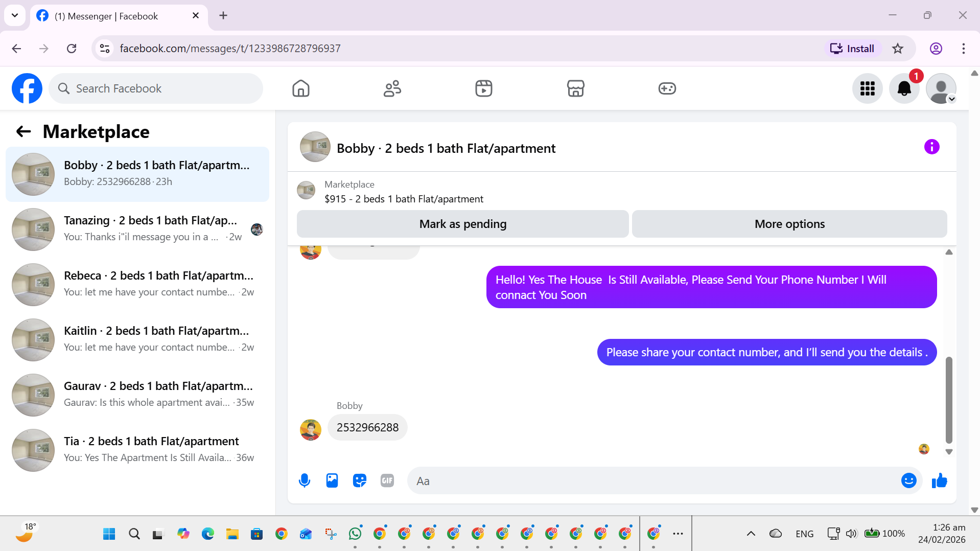Open conversation information icon
This screenshot has width=980, height=551.
click(931, 147)
